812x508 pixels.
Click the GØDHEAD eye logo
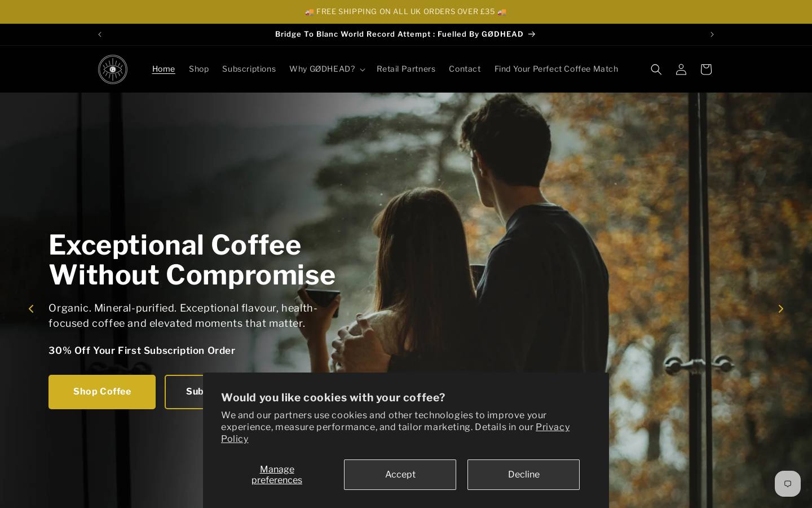[113, 69]
